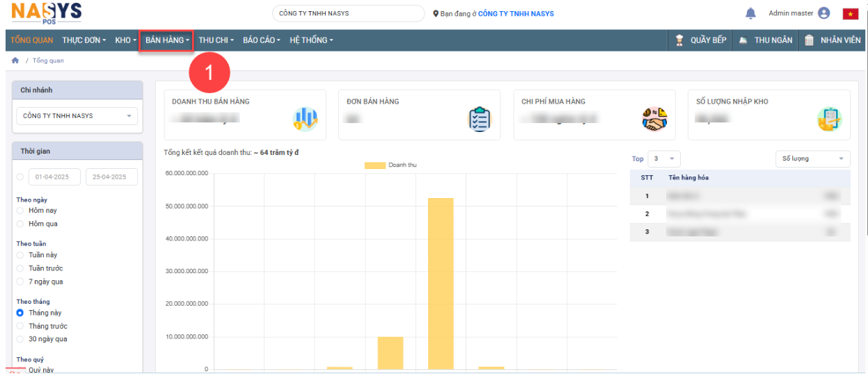Image resolution: width=868 pixels, height=374 pixels.
Task: Click the stock import quantity icon
Action: (829, 120)
